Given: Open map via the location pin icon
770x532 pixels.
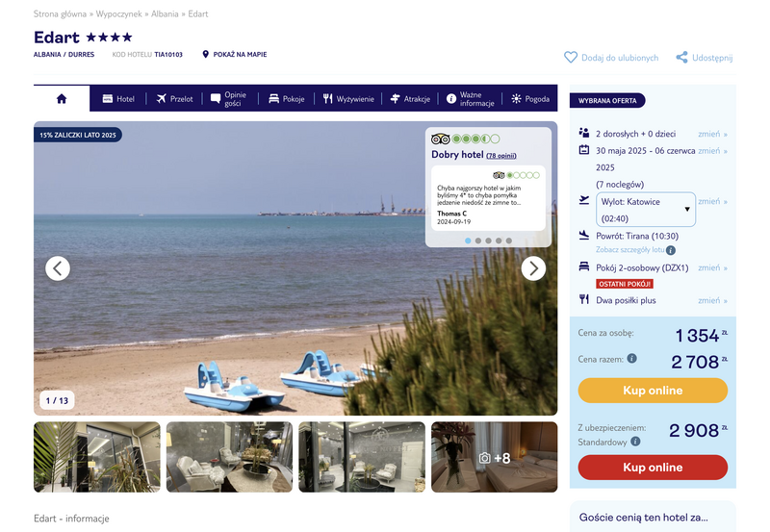Looking at the screenshot, I should (206, 54).
